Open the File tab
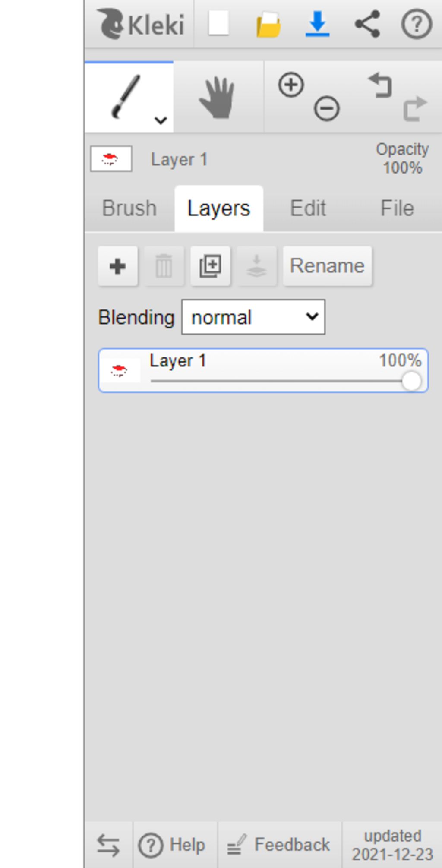Screen dimensions: 442x868 pyautogui.click(x=397, y=208)
